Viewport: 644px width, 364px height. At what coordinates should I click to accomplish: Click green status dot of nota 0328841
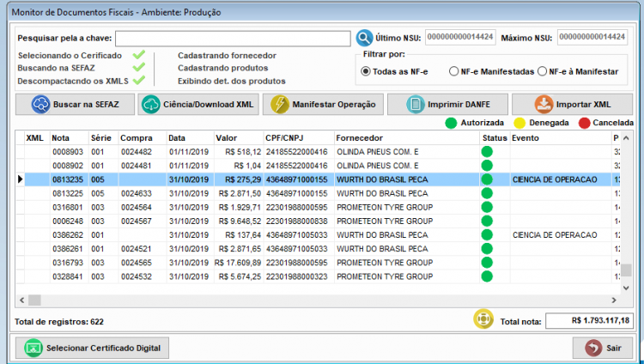487,276
